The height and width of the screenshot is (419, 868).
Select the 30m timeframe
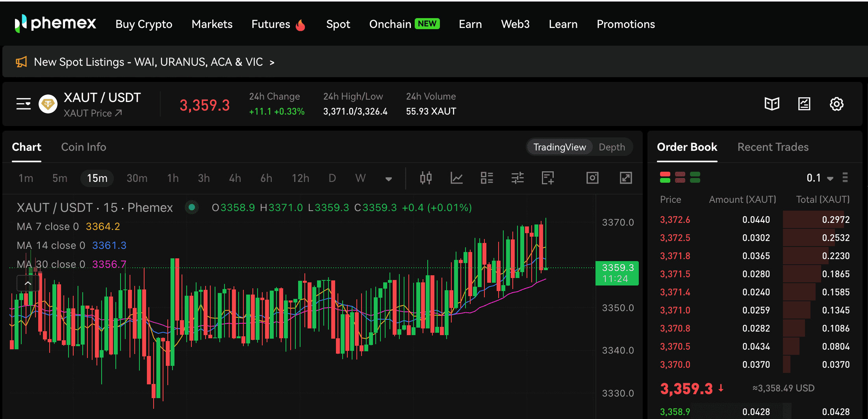click(x=137, y=178)
